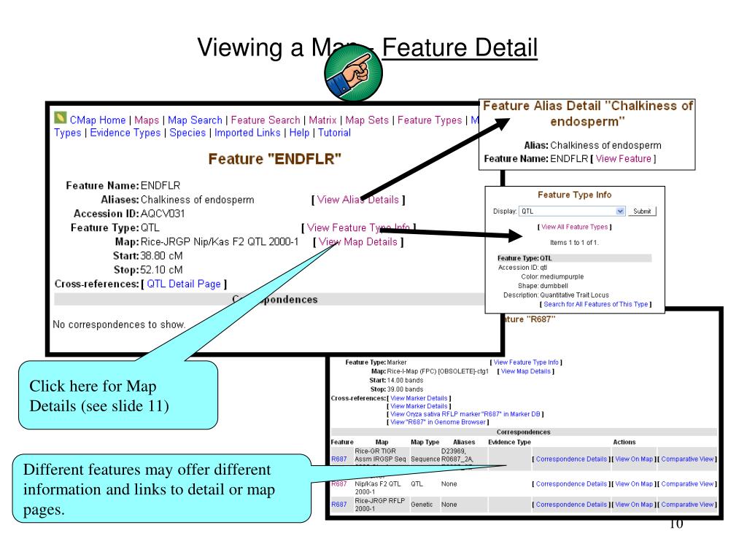
Task: Go to the Species page link
Action: [187, 133]
